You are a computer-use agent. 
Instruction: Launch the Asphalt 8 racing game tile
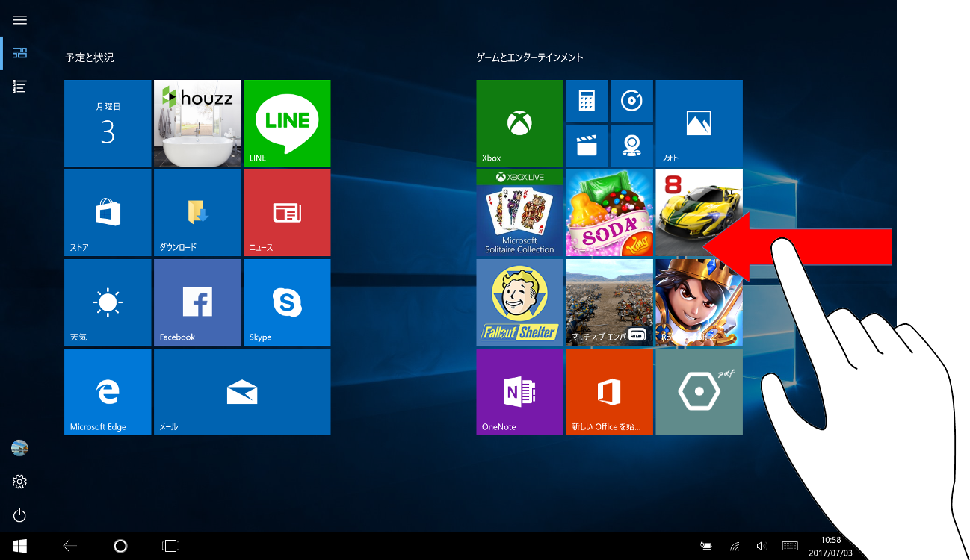[699, 213]
